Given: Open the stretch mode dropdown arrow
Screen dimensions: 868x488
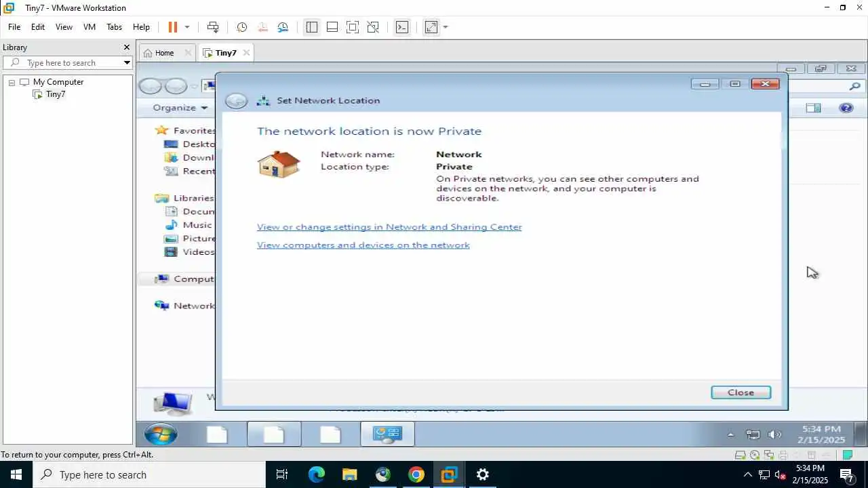Looking at the screenshot, I should point(446,27).
